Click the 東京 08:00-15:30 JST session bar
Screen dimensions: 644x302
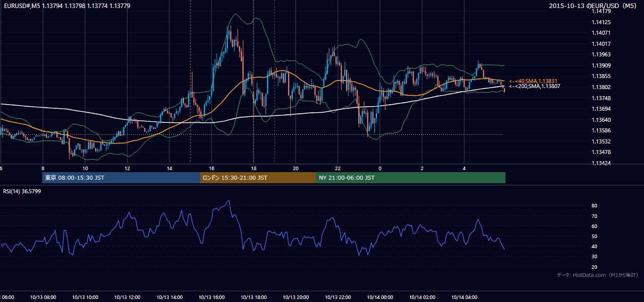[x=121, y=178]
